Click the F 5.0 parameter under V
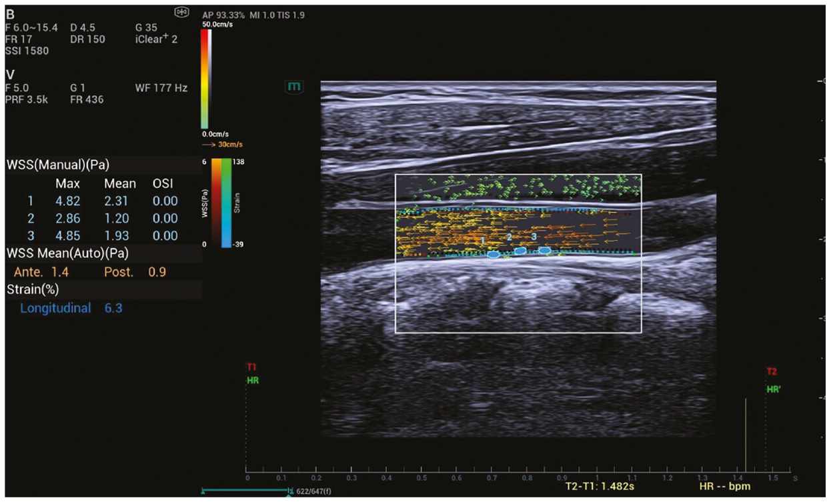Image resolution: width=829 pixels, height=504 pixels. click(x=17, y=88)
